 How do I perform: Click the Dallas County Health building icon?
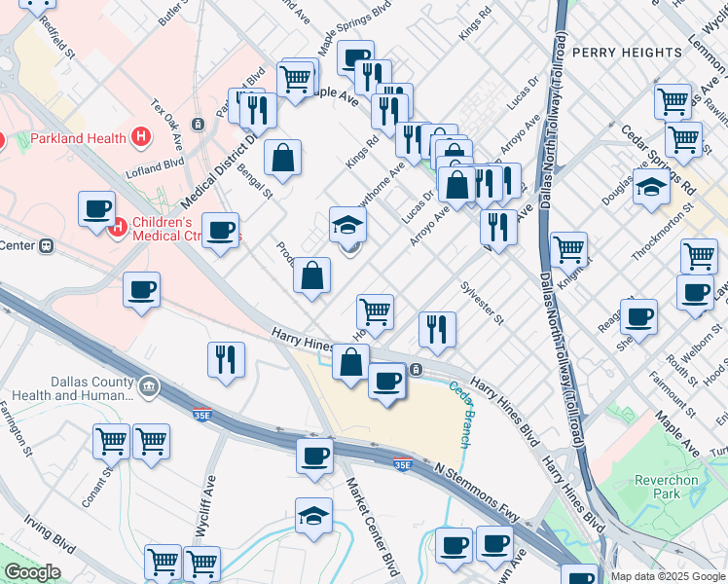coord(147,386)
